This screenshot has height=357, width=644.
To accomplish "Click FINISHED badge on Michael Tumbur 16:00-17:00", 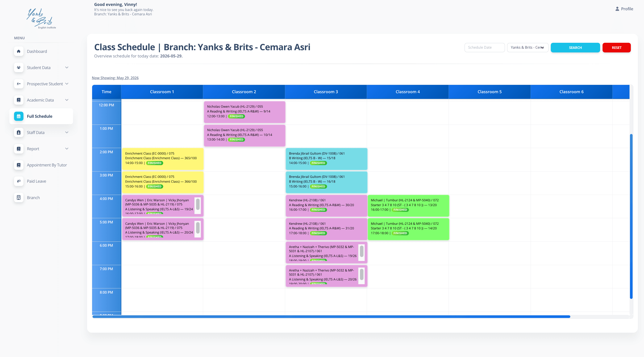I will point(400,210).
